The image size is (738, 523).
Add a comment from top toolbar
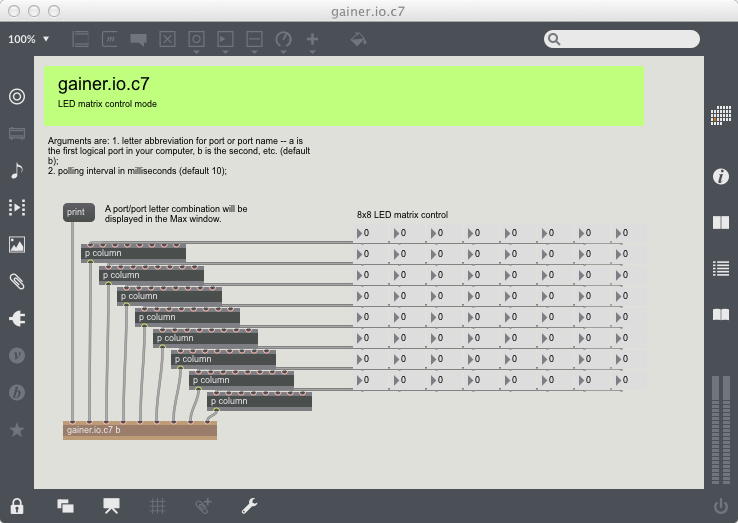click(x=138, y=40)
